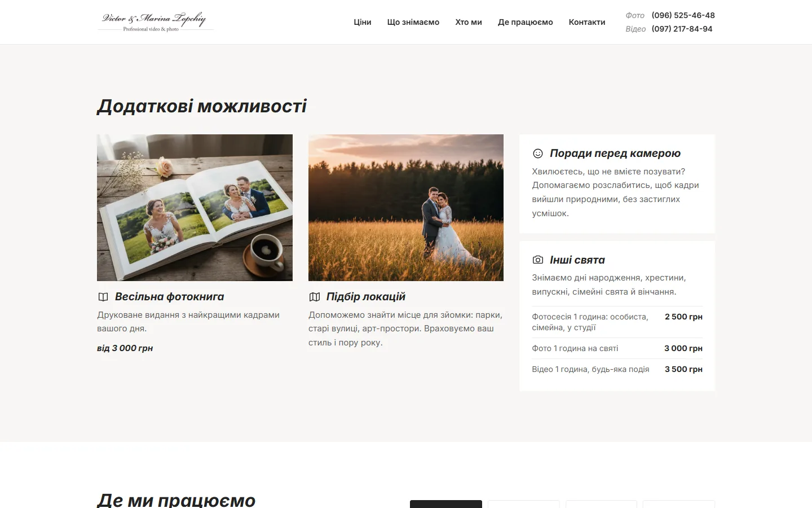Click the wedding photobook image

(x=195, y=208)
